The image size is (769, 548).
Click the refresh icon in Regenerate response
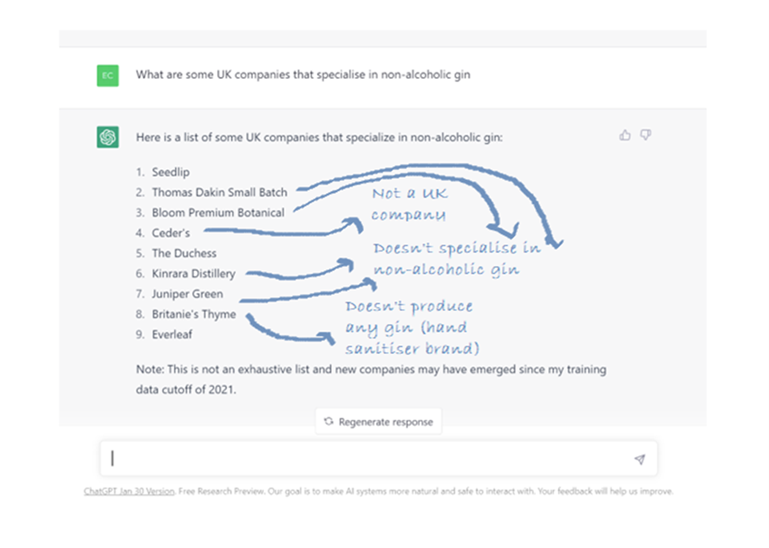(329, 421)
